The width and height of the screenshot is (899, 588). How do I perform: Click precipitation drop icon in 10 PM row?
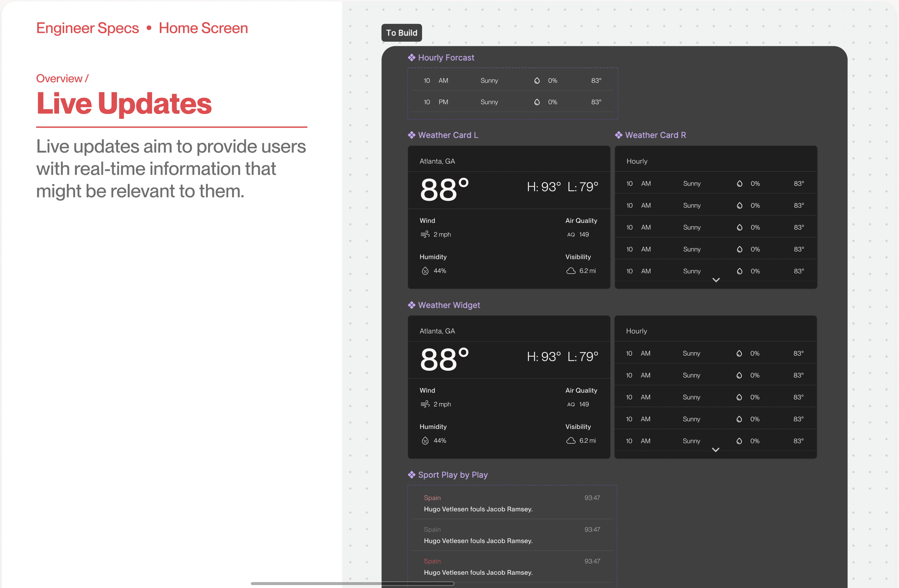(537, 102)
